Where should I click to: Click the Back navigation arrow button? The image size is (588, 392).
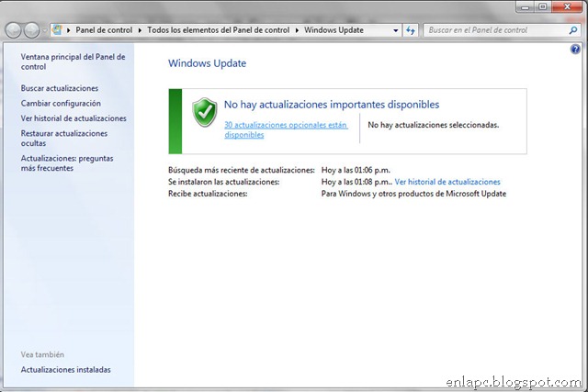pyautogui.click(x=13, y=30)
